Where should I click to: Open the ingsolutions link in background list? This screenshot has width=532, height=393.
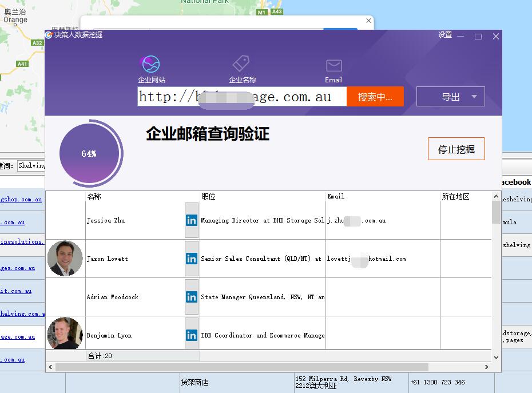pyautogui.click(x=22, y=241)
